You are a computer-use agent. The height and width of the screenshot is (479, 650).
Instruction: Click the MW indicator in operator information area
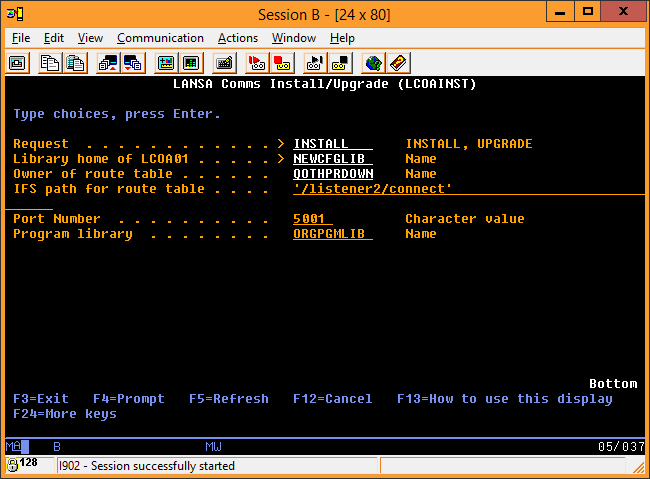coord(213,447)
